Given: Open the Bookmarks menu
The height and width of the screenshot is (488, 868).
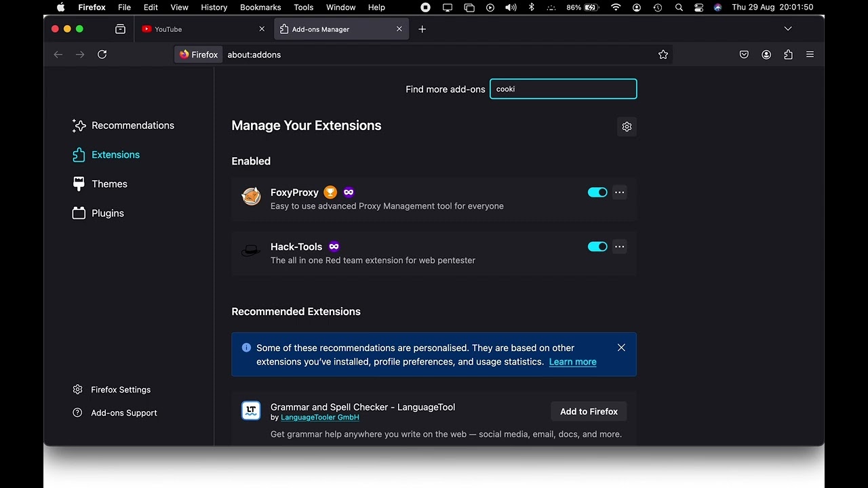Looking at the screenshot, I should click(260, 7).
